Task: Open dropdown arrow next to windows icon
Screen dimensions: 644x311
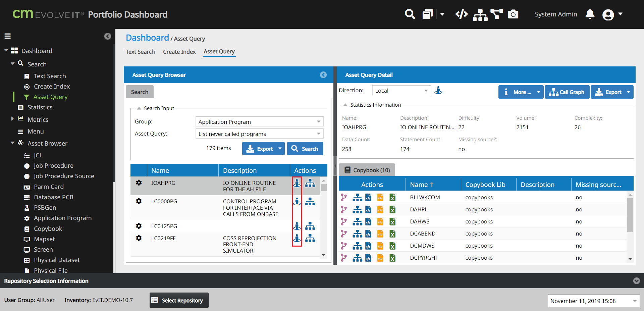Action: 442,14
